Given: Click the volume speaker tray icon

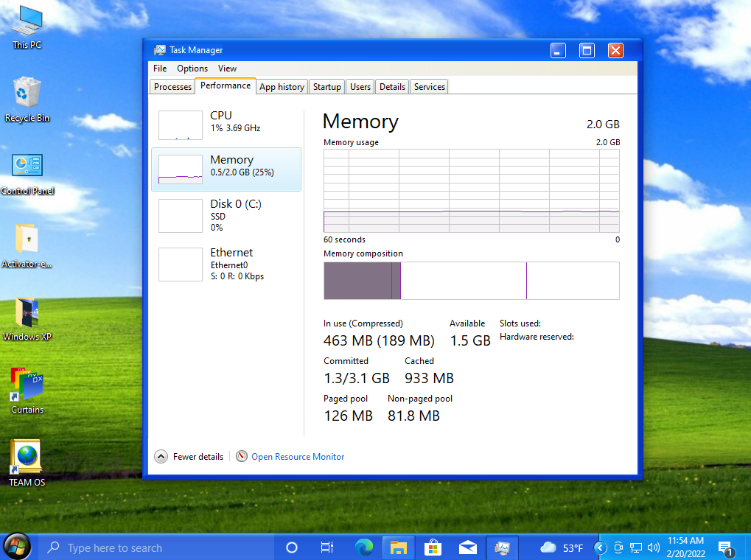Looking at the screenshot, I should [x=653, y=547].
